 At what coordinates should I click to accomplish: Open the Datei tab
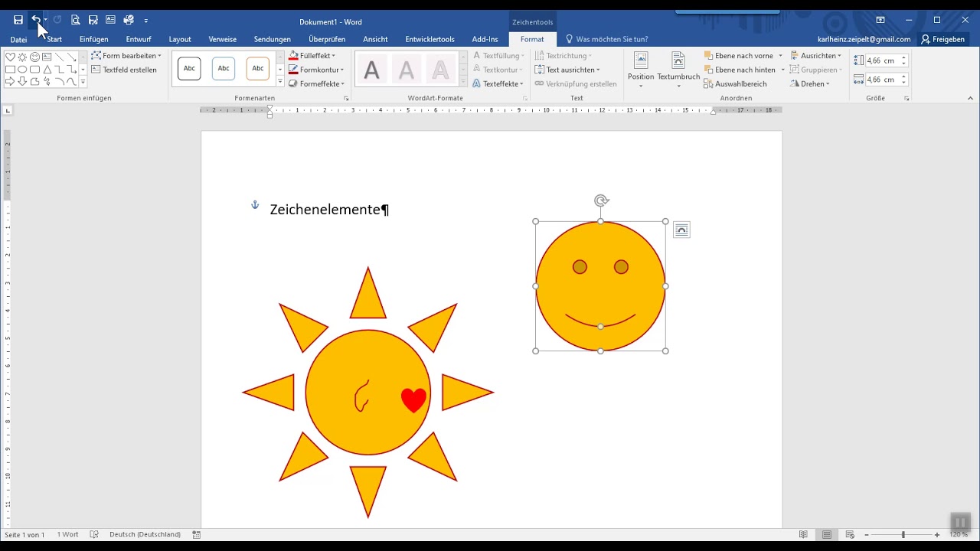click(x=18, y=39)
